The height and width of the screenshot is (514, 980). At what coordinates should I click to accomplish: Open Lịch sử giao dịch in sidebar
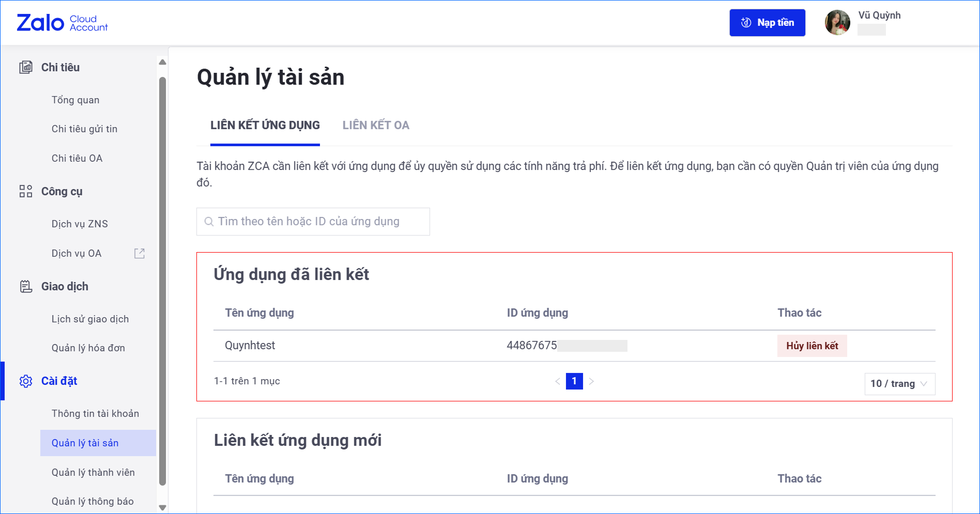90,319
